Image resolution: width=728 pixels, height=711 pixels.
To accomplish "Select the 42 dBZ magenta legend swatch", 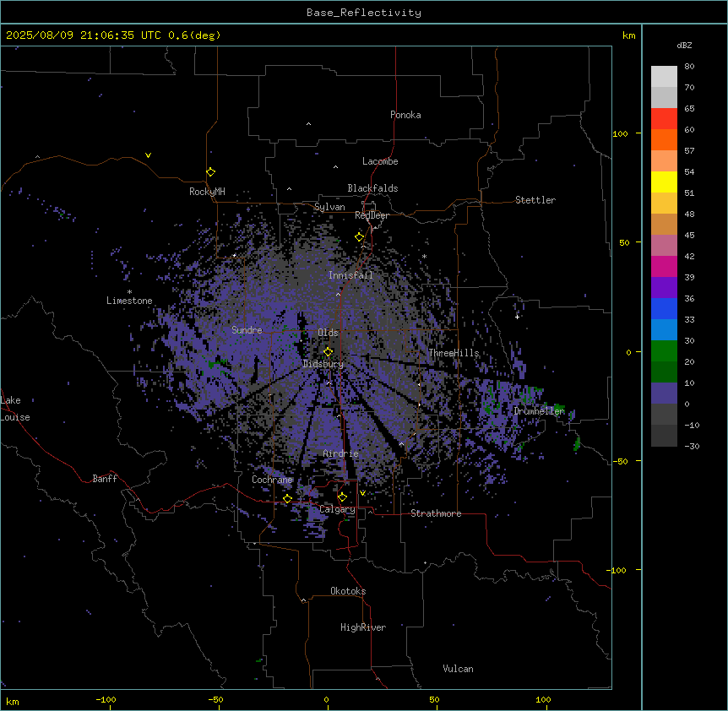I will click(664, 266).
